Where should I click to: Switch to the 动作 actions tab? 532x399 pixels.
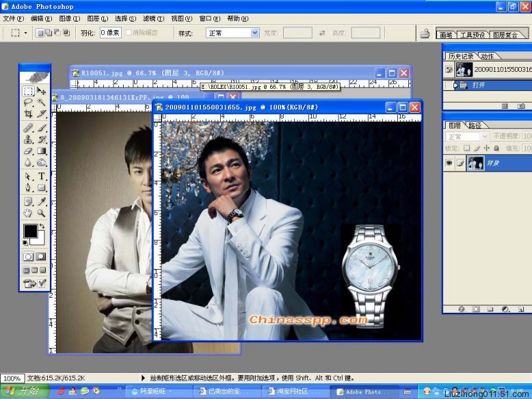pos(488,56)
